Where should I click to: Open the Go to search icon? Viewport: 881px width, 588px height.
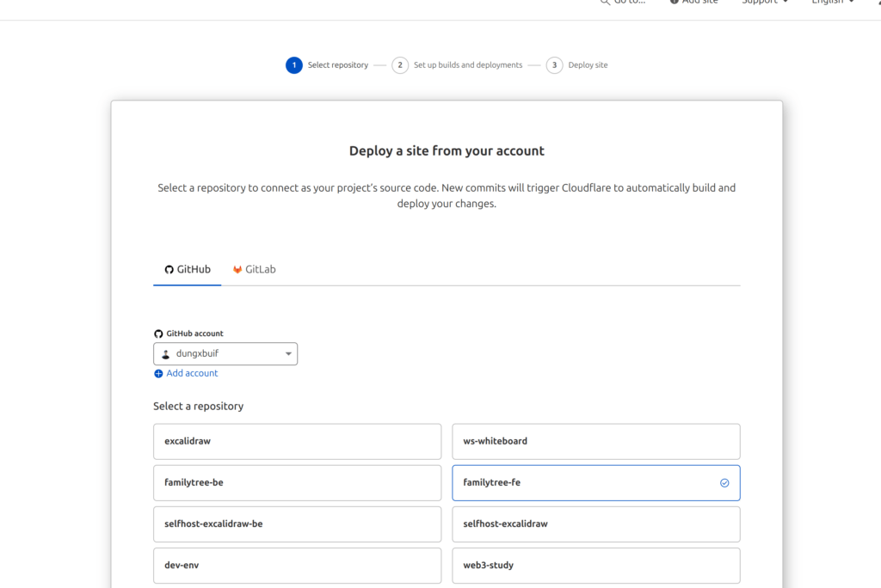pyautogui.click(x=605, y=3)
